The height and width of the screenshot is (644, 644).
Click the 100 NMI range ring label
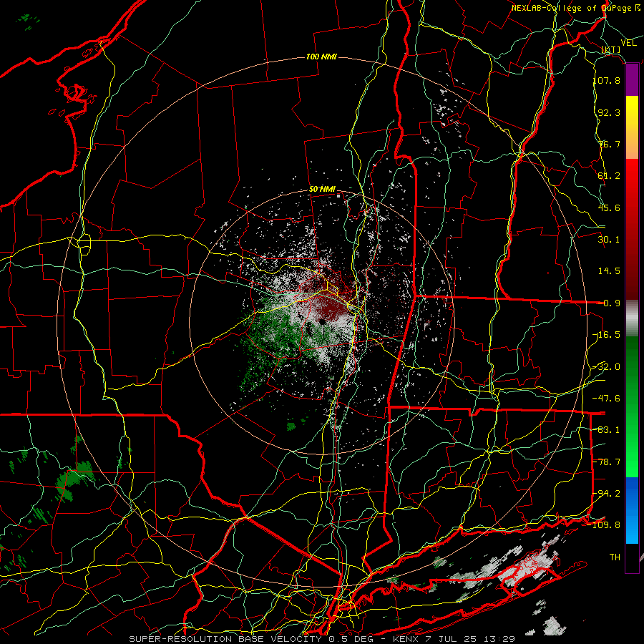(321, 57)
